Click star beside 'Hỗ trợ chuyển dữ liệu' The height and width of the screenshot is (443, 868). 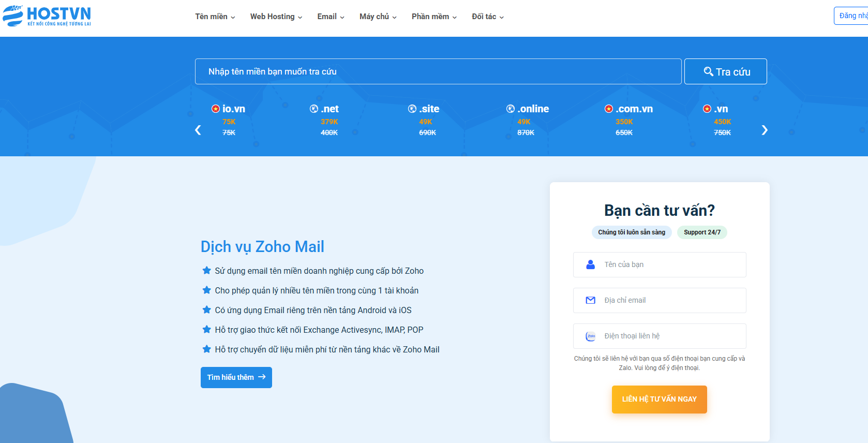pyautogui.click(x=206, y=349)
